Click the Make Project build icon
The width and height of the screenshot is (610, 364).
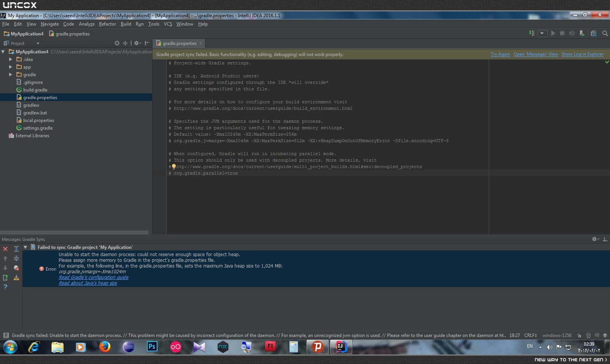(x=532, y=34)
